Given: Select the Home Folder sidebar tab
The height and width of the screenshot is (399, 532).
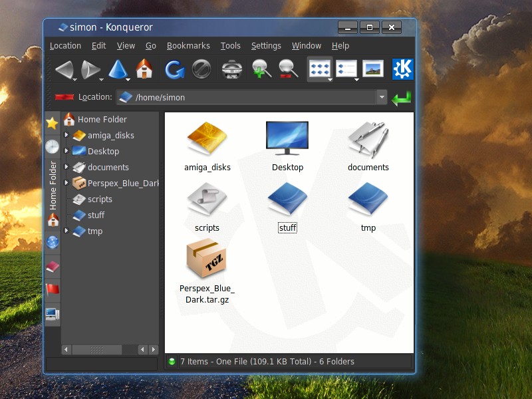Looking at the screenshot, I should point(53,194).
